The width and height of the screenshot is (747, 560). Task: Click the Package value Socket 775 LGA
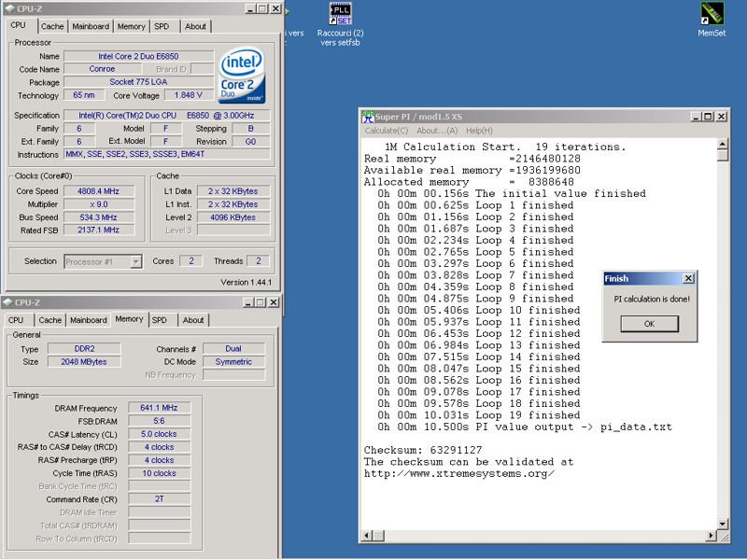tap(138, 82)
